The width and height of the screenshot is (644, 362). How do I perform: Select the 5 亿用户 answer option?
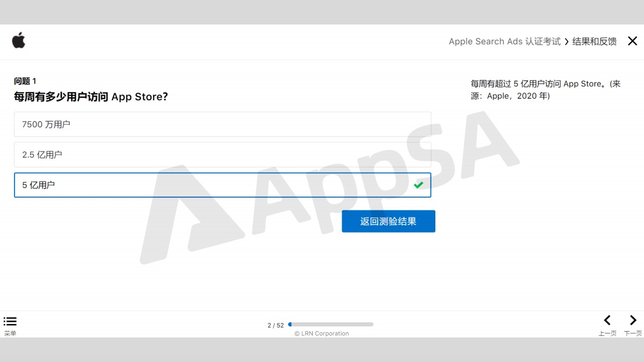click(223, 185)
